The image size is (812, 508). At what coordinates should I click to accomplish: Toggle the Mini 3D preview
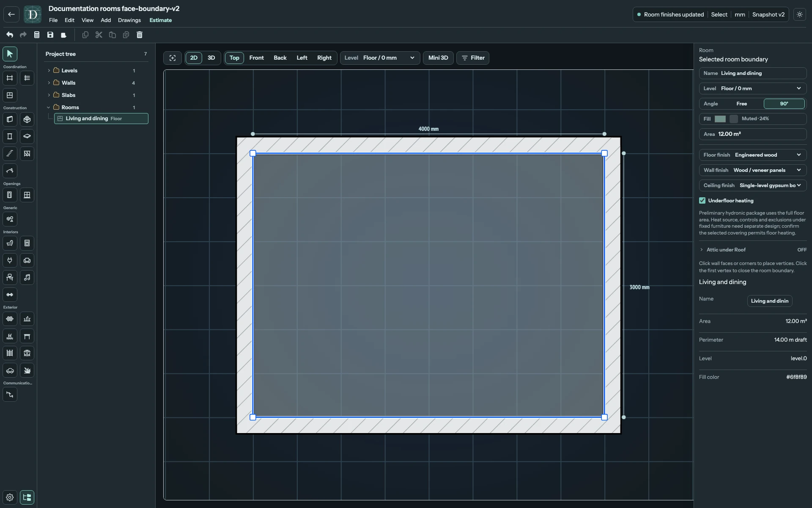[438, 58]
